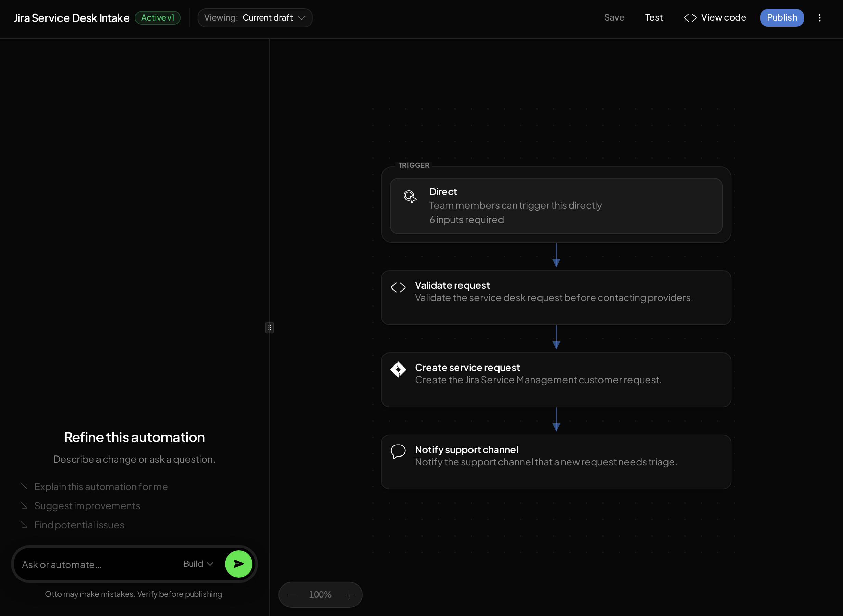Zoom out with the minus icon

click(292, 595)
